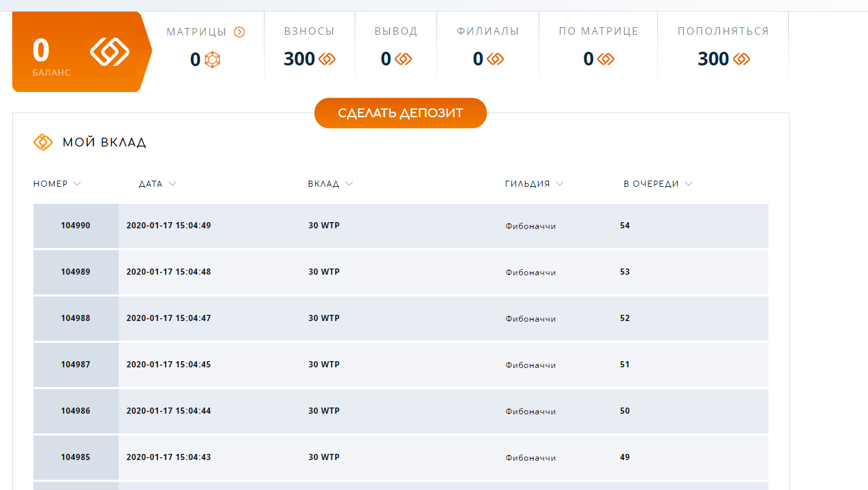Sort by Дата column chevron
The width and height of the screenshot is (868, 490).
[x=173, y=184]
